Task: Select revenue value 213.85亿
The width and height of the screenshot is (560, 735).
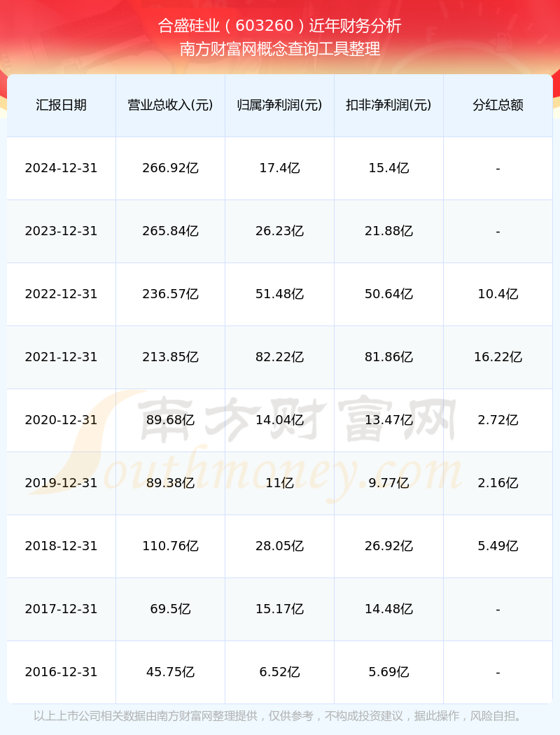Action: coord(171,357)
